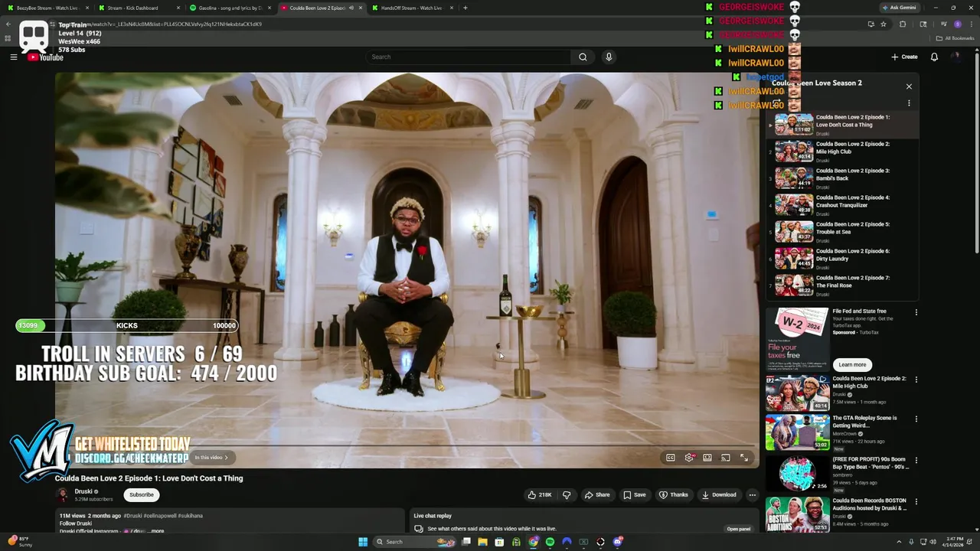The image size is (980, 551).
Task: Bookmark this page with the star icon
Action: click(883, 24)
